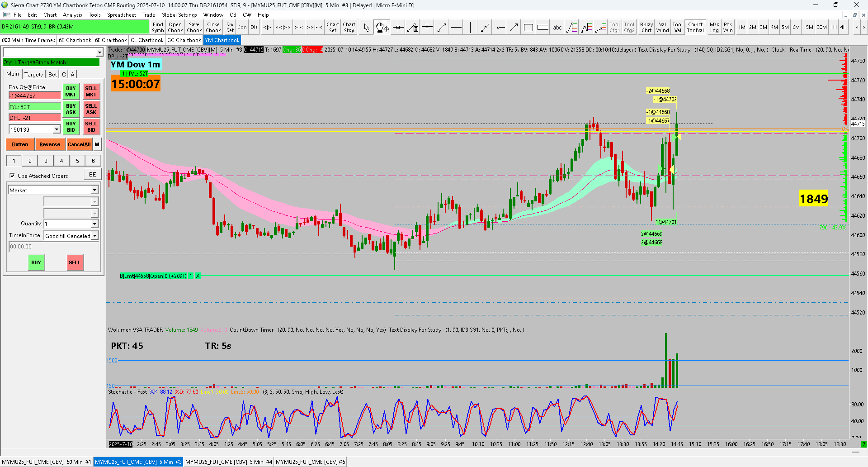Click the previous toolbar scroll arrow
This screenshot has height=467, width=868.
point(857,28)
